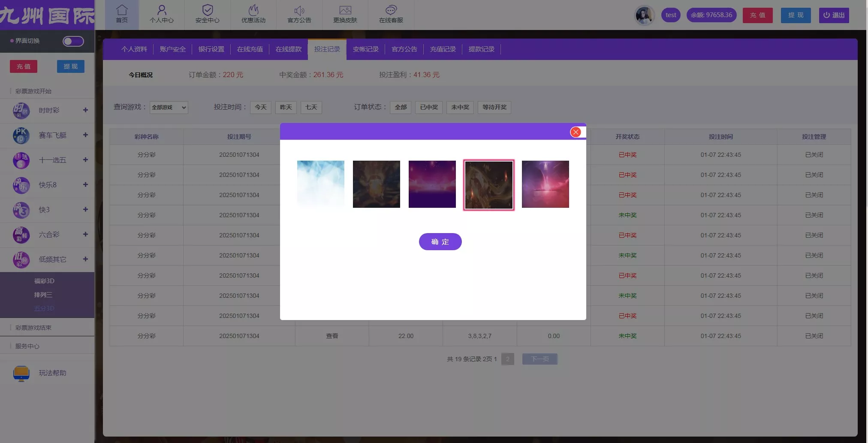The image size is (868, 443).
Task: Select the 今天 time filter
Action: click(260, 107)
